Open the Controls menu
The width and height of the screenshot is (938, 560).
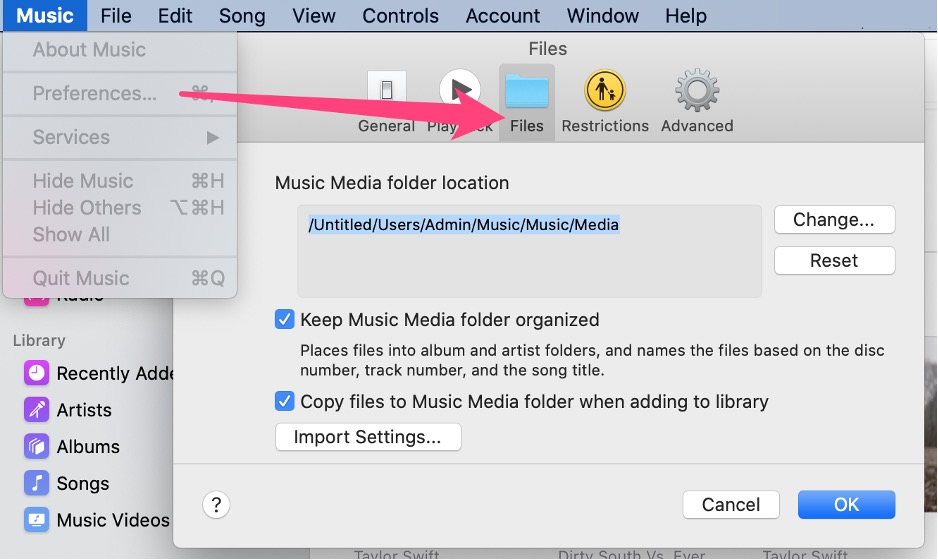pos(400,16)
